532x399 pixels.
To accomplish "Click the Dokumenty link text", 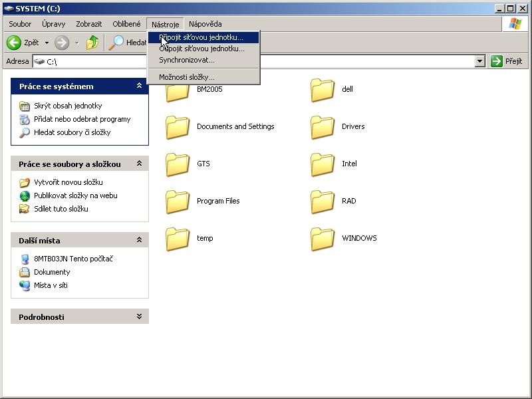I will (x=52, y=272).
